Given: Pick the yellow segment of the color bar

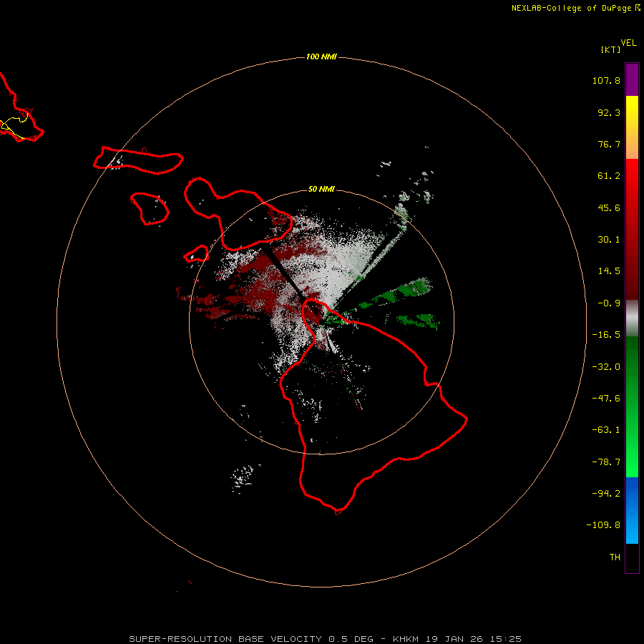Looking at the screenshot, I should (632, 112).
